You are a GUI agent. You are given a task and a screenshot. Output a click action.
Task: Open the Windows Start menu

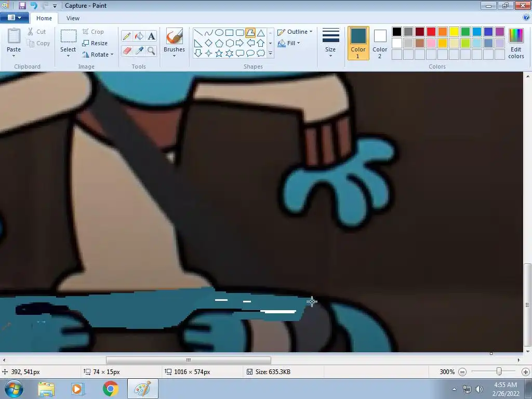pyautogui.click(x=14, y=389)
